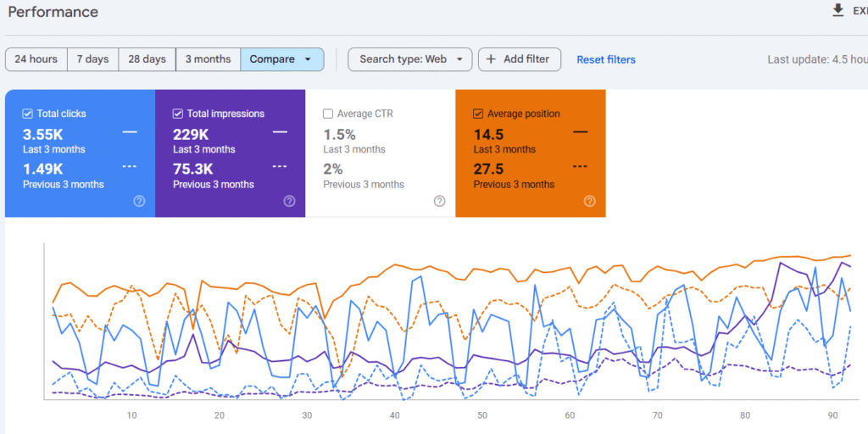Click the 1.5% CTR value
This screenshot has height=434, width=868.
[x=339, y=135]
